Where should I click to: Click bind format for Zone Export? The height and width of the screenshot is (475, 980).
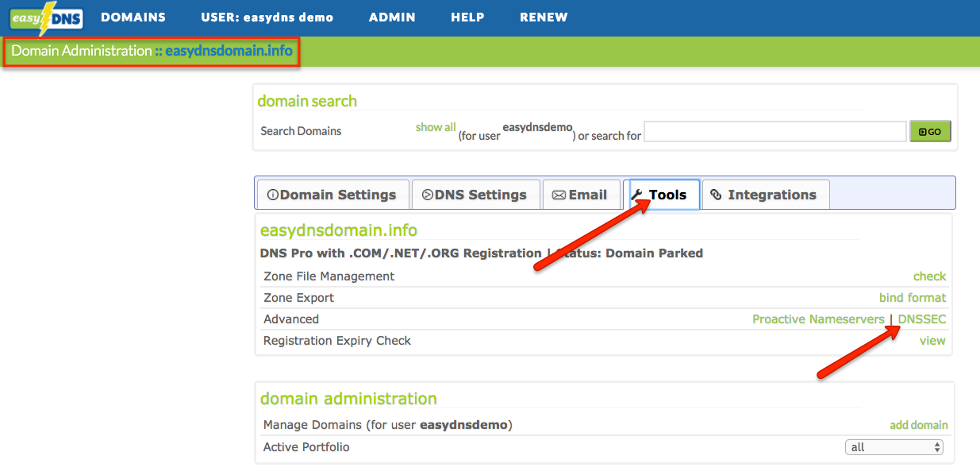913,298
